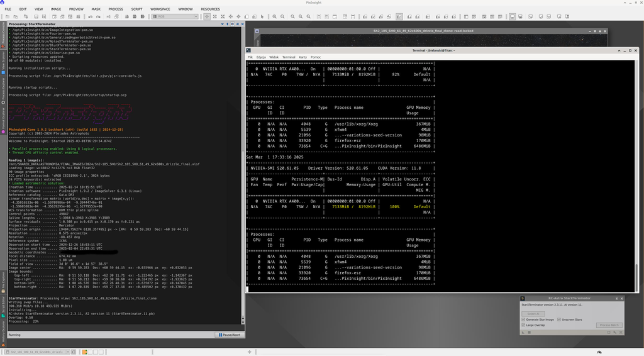Open the EDIT menu

[x=23, y=9]
